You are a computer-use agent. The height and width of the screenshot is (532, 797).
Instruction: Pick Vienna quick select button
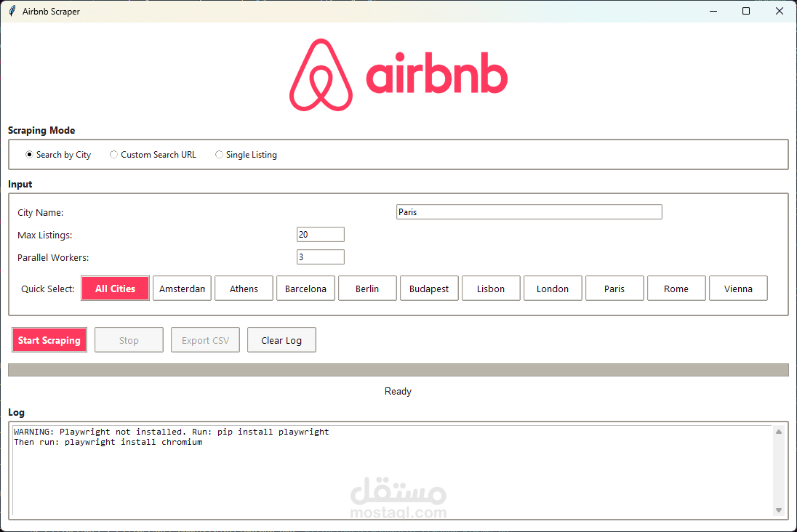tap(738, 289)
